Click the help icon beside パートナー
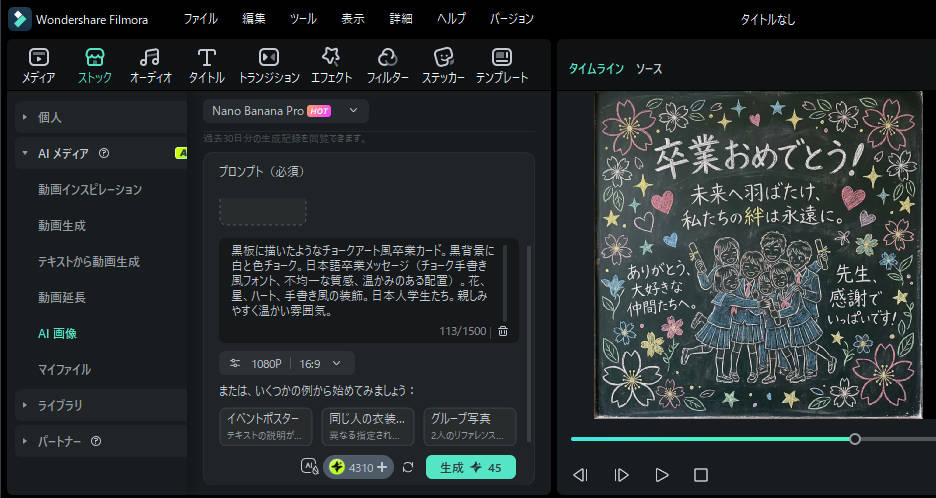 point(96,441)
